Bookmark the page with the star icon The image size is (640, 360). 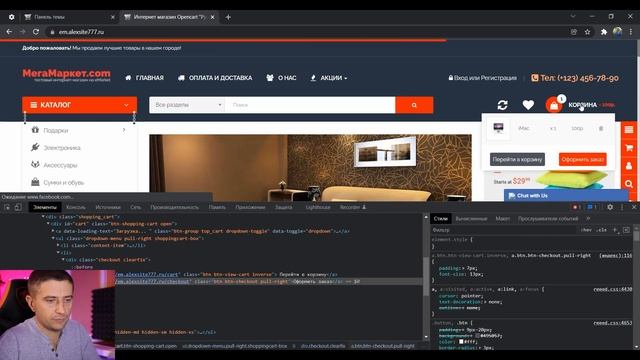point(587,32)
